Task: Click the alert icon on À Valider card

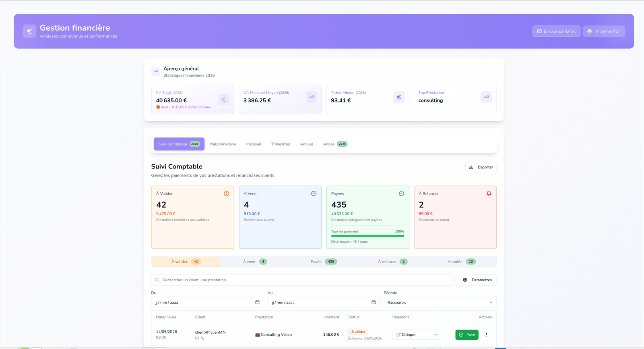Action: 227,193
